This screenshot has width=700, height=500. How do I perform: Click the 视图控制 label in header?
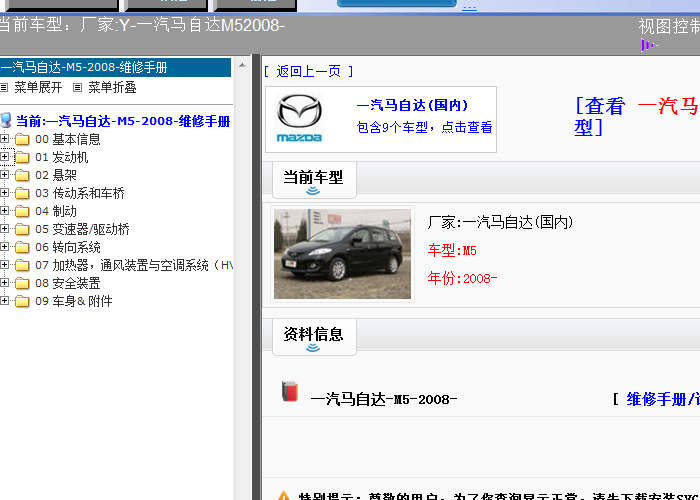coord(669,26)
